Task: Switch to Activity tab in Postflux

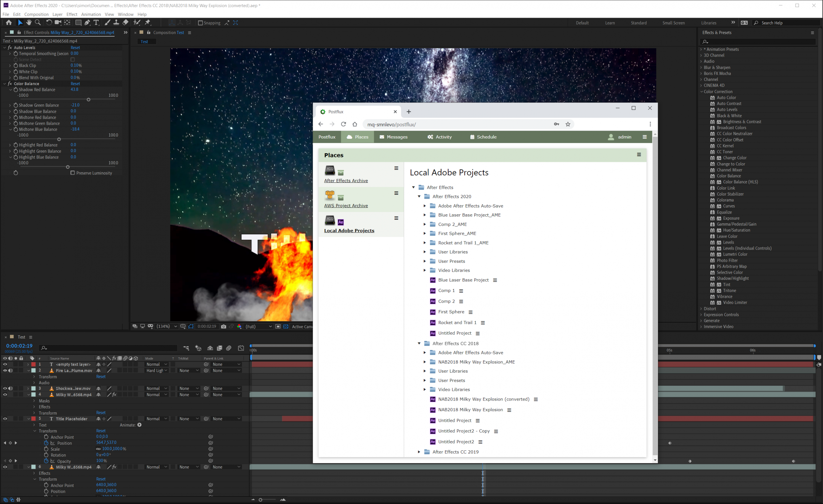Action: pyautogui.click(x=439, y=137)
